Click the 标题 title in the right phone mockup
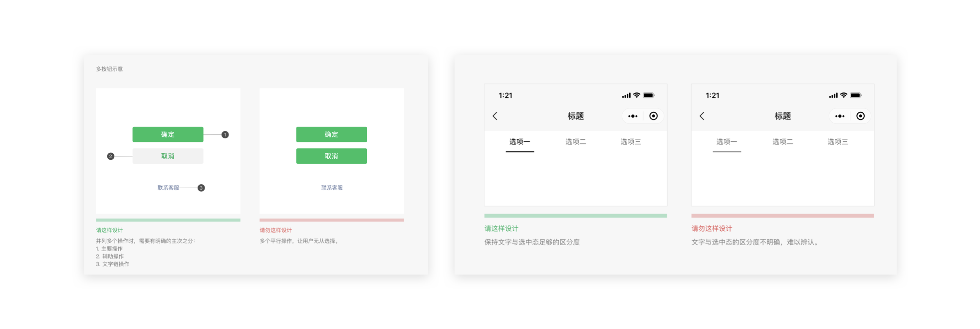The image size is (980, 329). point(783,116)
